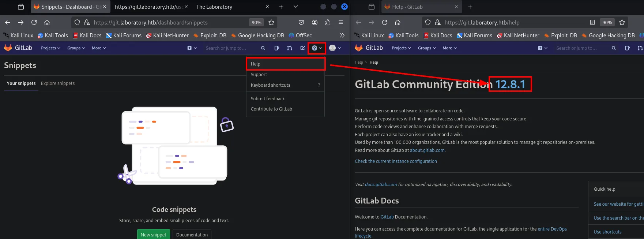
Task: Click the search magnifier icon in the left GitLab navbar
Action: 263,48
